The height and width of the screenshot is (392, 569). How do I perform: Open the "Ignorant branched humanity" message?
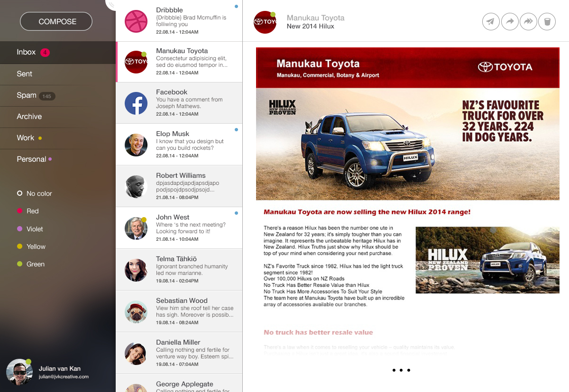(x=179, y=270)
